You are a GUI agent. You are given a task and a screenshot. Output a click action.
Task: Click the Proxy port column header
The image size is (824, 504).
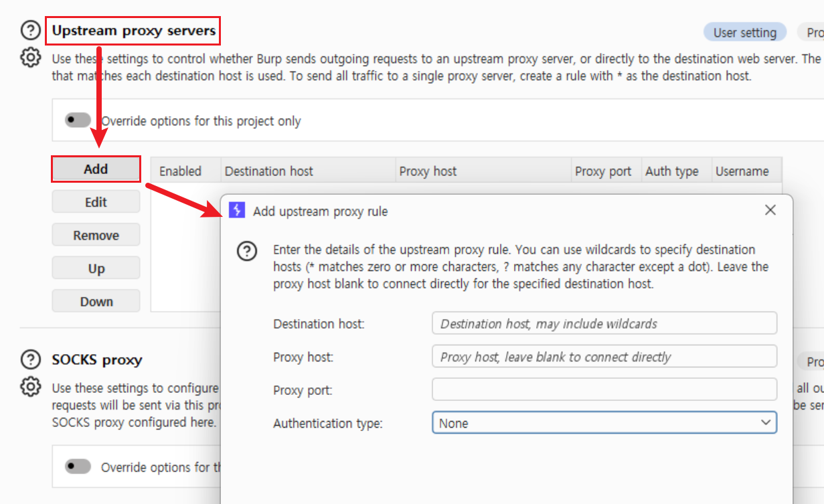coord(607,171)
